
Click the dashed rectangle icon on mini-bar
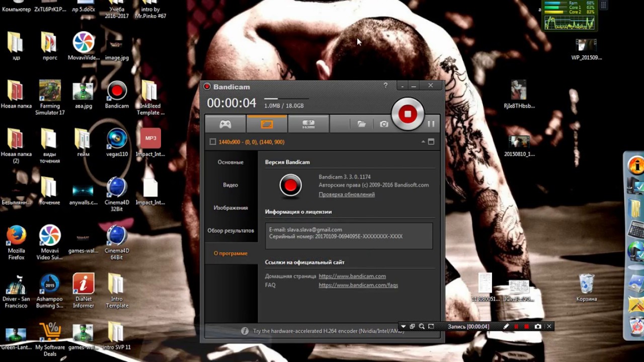coord(431,326)
